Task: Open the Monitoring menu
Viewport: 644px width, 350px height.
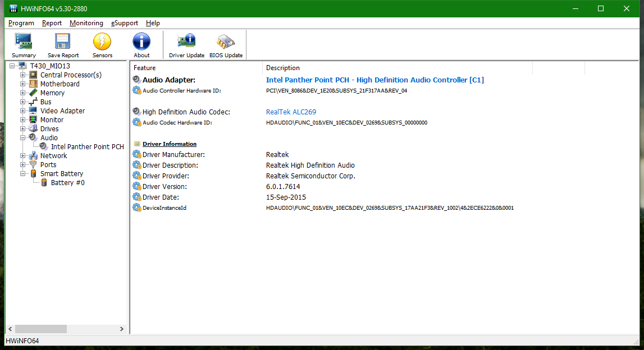Action: click(86, 23)
